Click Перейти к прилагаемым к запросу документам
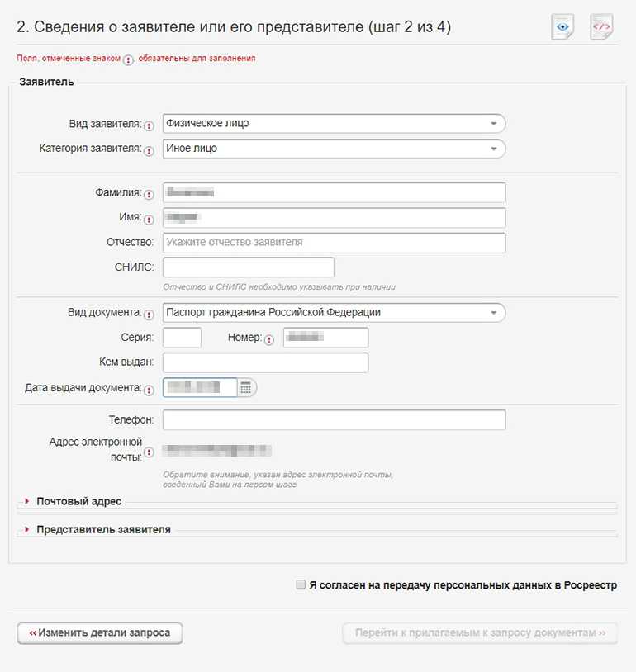This screenshot has width=636, height=672. click(480, 632)
